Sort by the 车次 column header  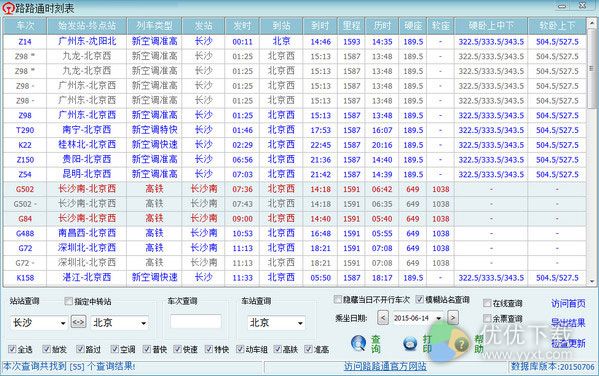pyautogui.click(x=25, y=26)
